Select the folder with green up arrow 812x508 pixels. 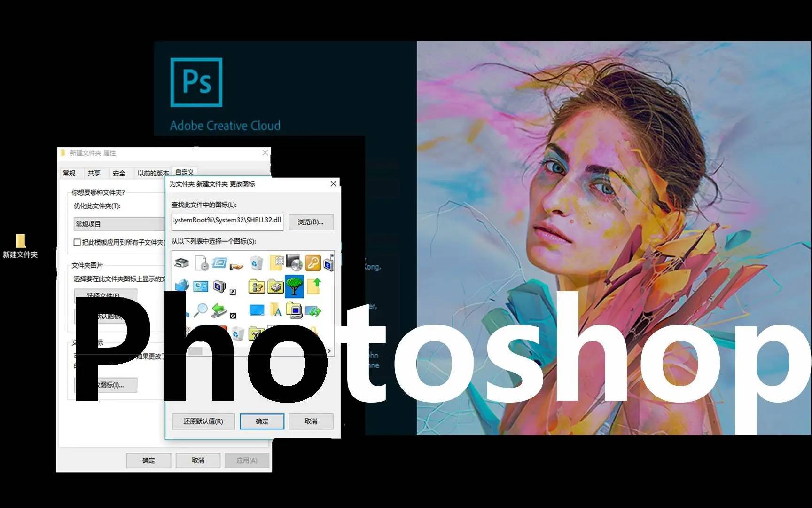coord(314,286)
